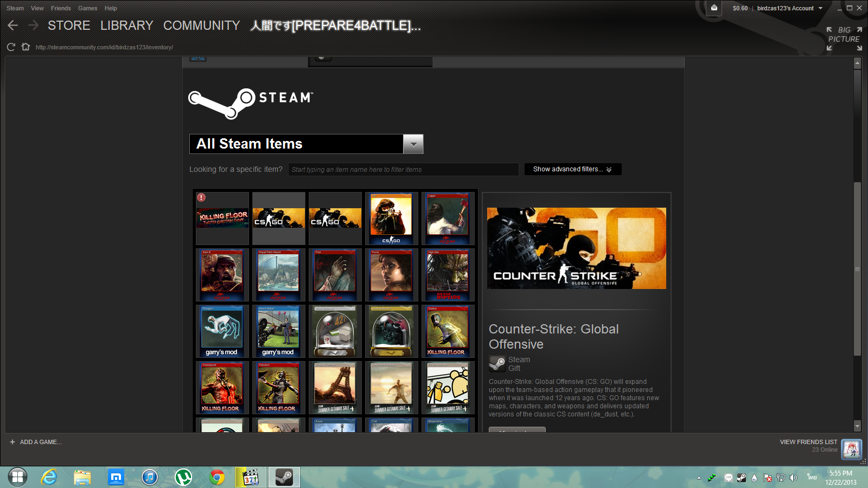Click the scrollbar up arrow

point(857,63)
